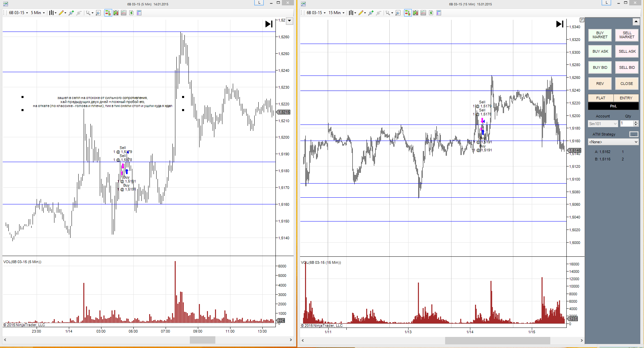Open the Sim101 account dropdown
This screenshot has width=644, height=348.
click(603, 123)
